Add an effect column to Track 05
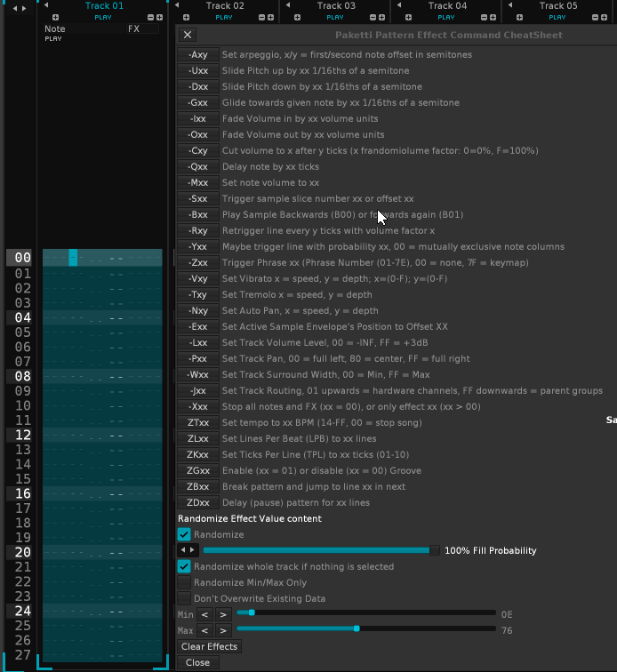The width and height of the screenshot is (617, 672). point(604,18)
